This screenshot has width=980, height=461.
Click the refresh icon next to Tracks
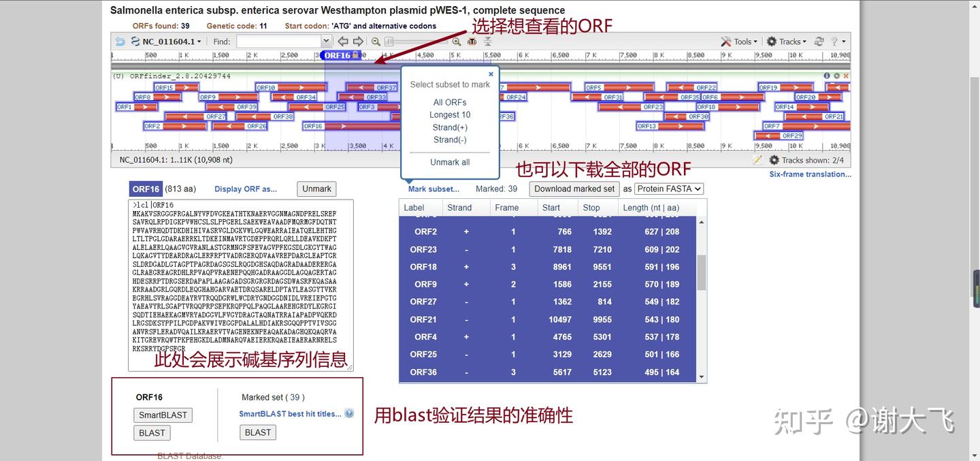tap(819, 42)
